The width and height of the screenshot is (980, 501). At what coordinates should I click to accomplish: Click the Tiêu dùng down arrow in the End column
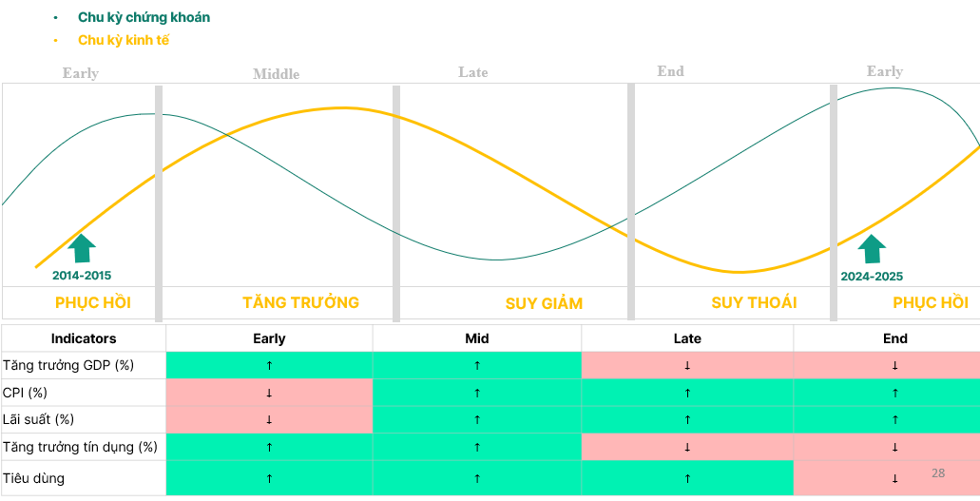894,478
